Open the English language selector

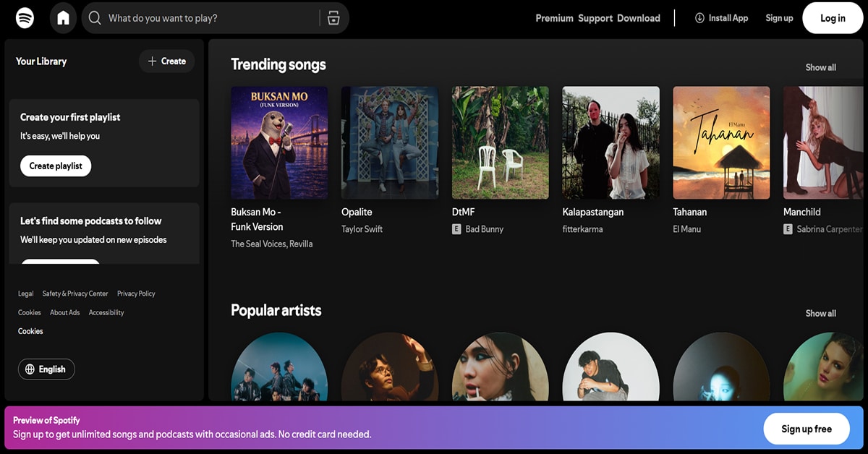[x=46, y=369]
